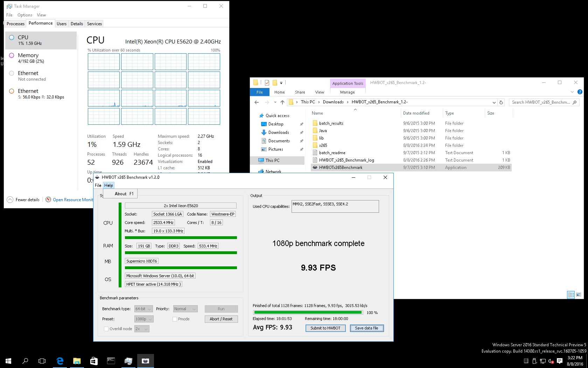Click the Downloads quick access icon
This screenshot has width=588, height=368.
click(264, 132)
